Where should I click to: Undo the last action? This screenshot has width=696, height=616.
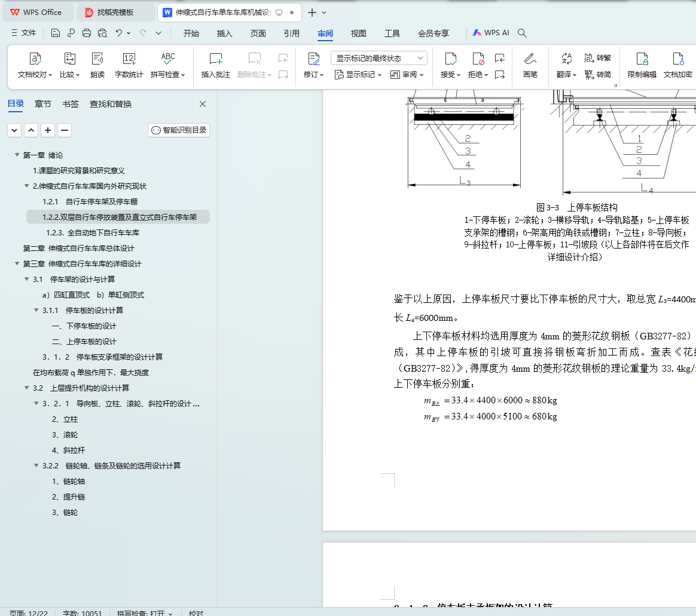click(118, 33)
